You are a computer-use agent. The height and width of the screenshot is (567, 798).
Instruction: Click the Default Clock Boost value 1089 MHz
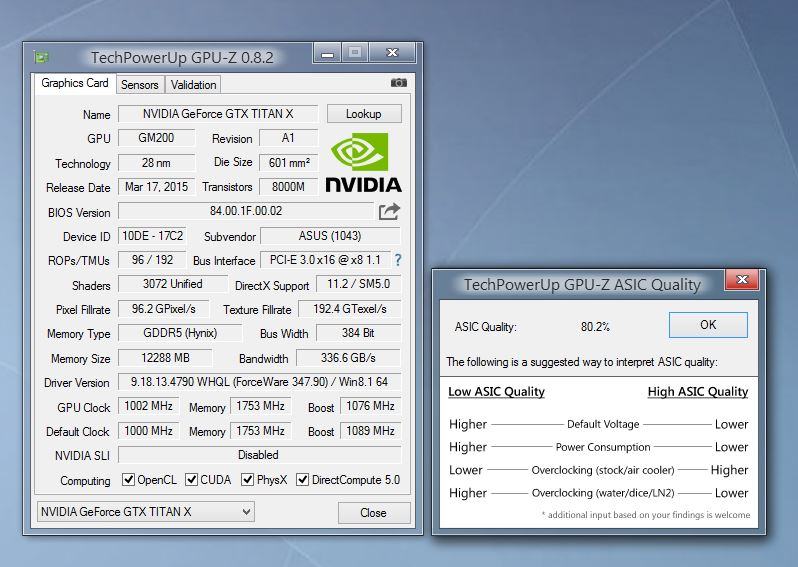370,431
